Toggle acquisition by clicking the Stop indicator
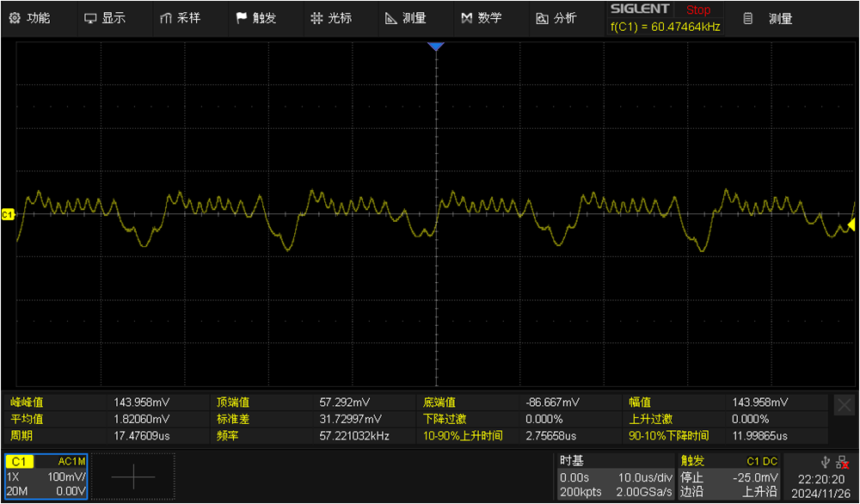 [x=698, y=10]
